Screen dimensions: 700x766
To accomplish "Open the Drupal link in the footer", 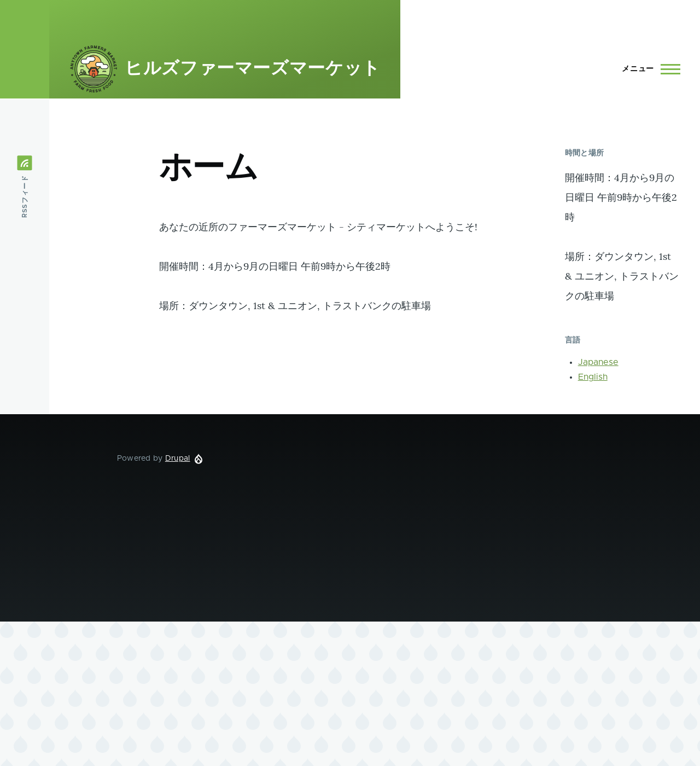I will 177,458.
